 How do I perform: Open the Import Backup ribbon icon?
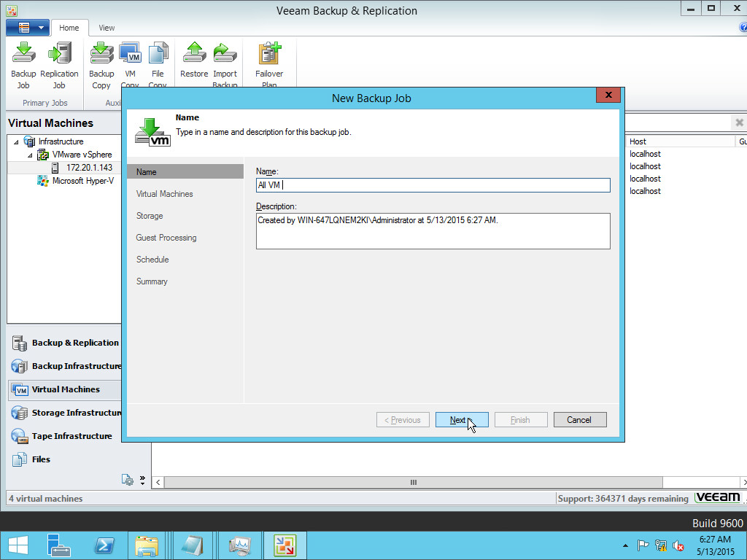(x=225, y=65)
